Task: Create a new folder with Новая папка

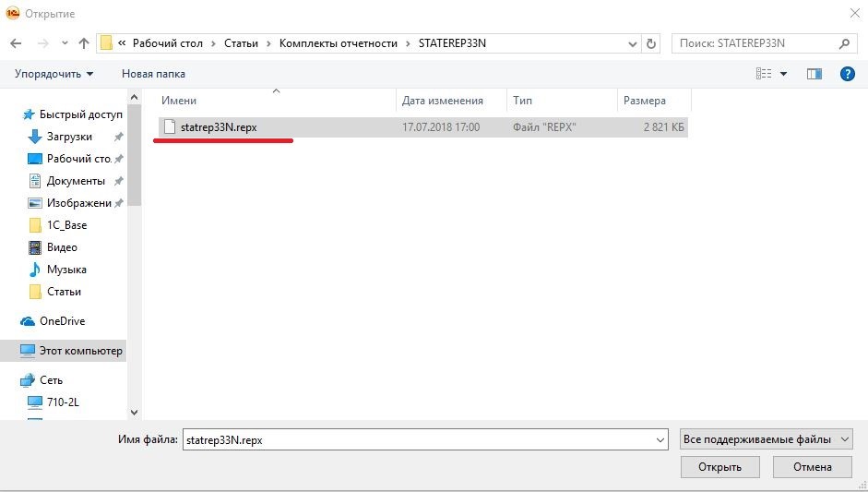Action: pyautogui.click(x=153, y=74)
